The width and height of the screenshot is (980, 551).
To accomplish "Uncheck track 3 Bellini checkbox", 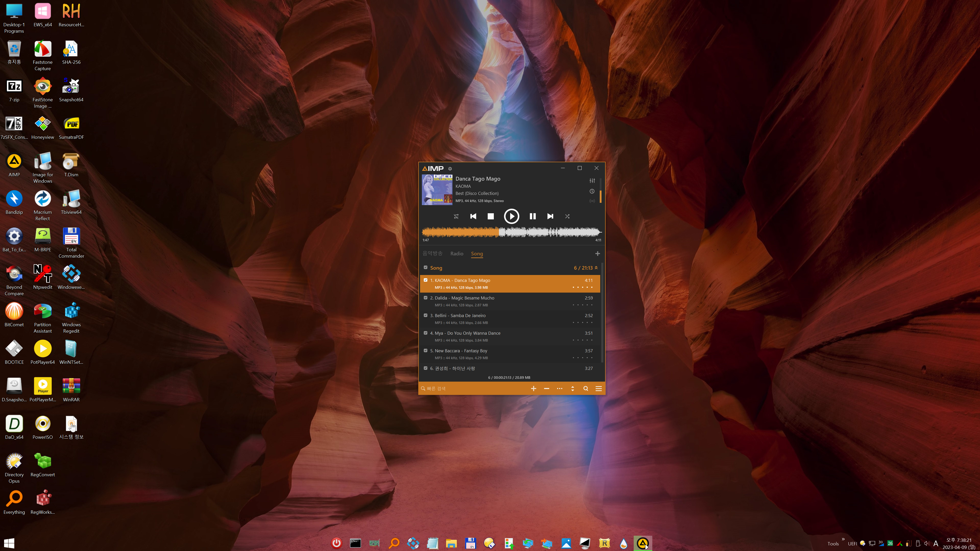I will 425,315.
